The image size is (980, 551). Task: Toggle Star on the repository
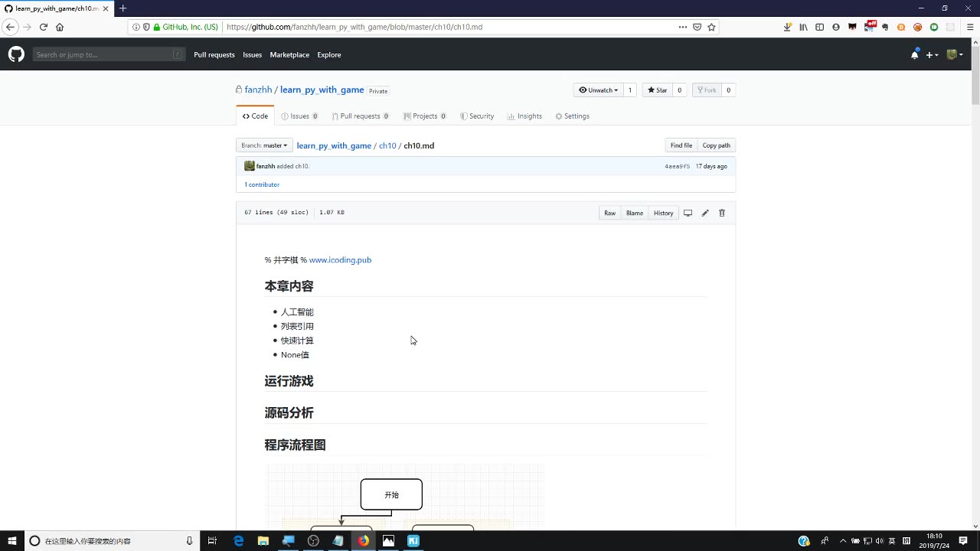[x=657, y=90]
